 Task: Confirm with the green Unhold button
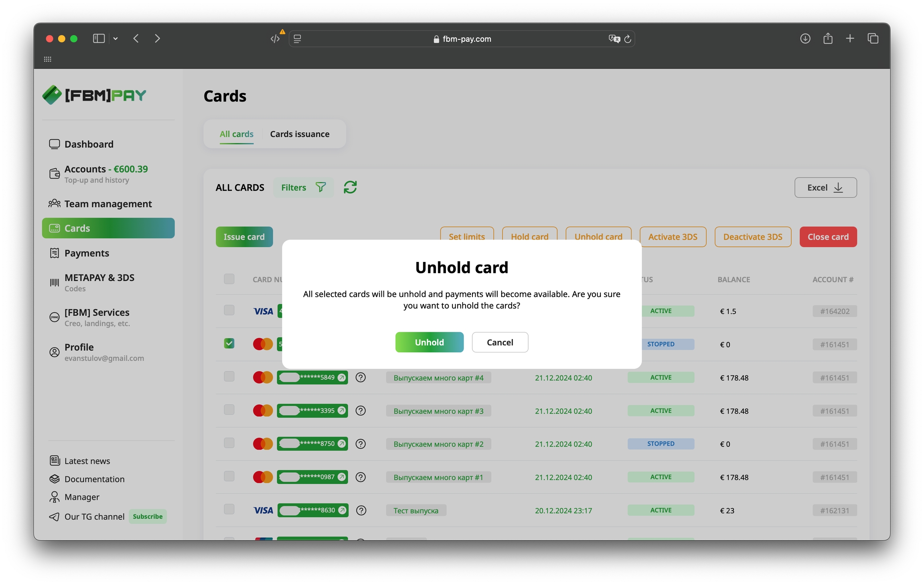coord(429,342)
